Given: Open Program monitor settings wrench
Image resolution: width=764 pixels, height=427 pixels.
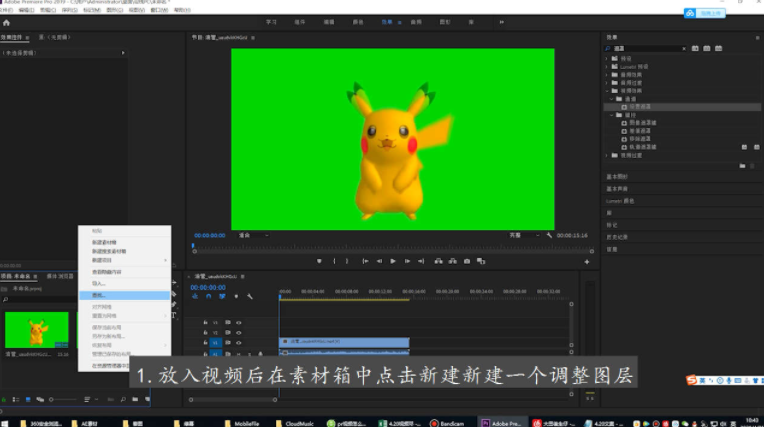Looking at the screenshot, I should 549,235.
